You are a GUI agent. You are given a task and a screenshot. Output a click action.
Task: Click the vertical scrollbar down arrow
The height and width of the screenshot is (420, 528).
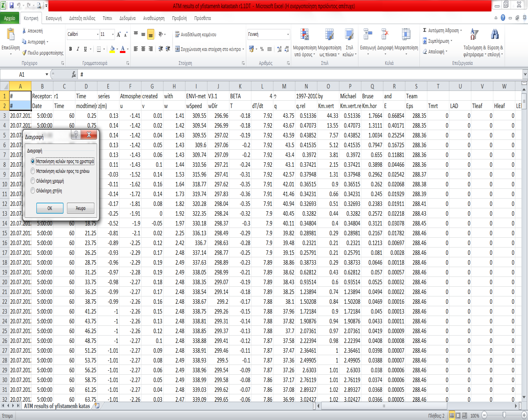coord(524,398)
